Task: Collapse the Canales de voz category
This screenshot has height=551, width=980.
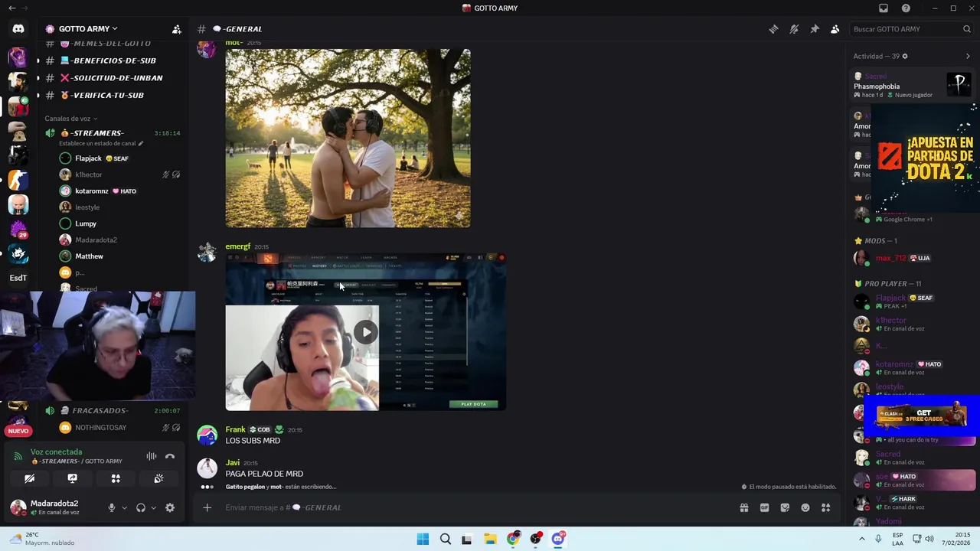Action: coord(70,119)
